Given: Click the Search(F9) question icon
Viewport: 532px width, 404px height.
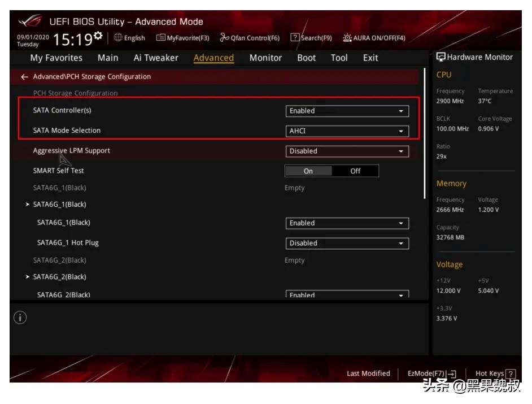Looking at the screenshot, I should 295,37.
